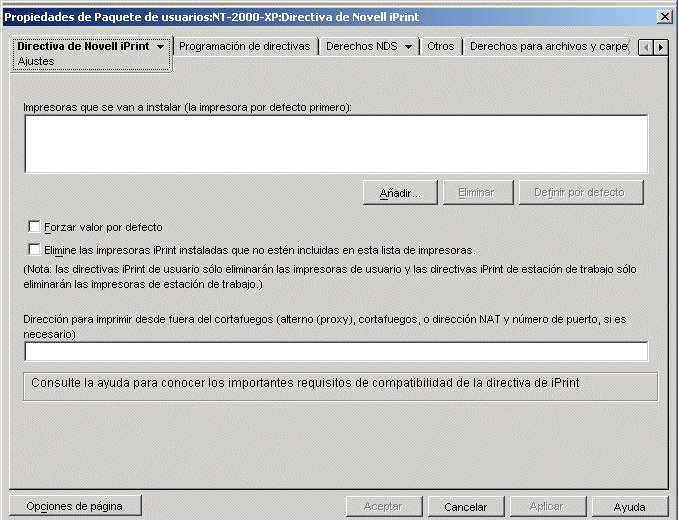This screenshot has width=678, height=520.
Task: Select Derechos para archivos y carpetas tab
Action: pyautogui.click(x=548, y=46)
